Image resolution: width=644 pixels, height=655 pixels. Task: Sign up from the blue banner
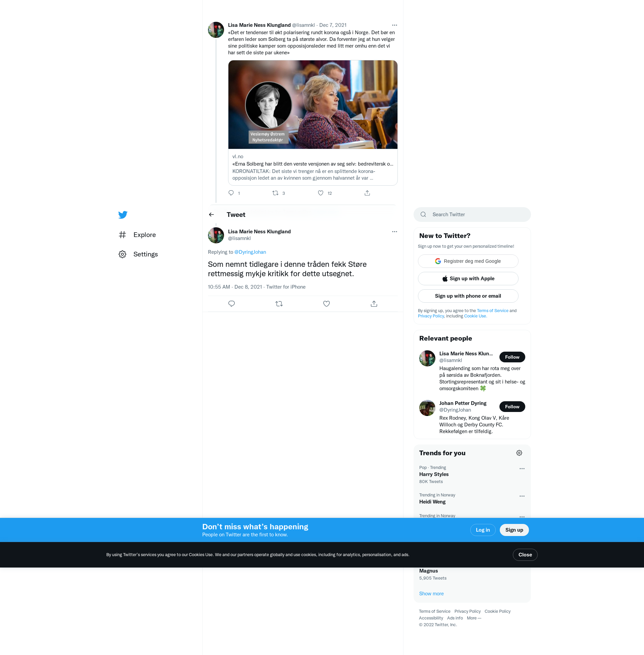(514, 530)
